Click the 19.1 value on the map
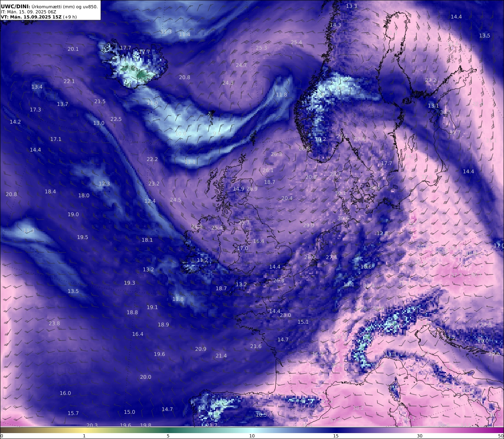 coord(152,307)
